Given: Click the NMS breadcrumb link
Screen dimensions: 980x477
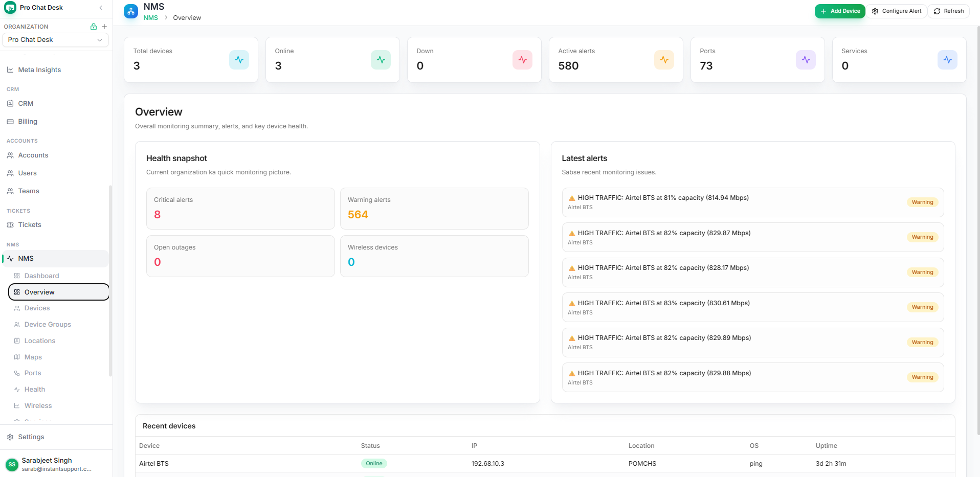Looking at the screenshot, I should click(x=151, y=18).
